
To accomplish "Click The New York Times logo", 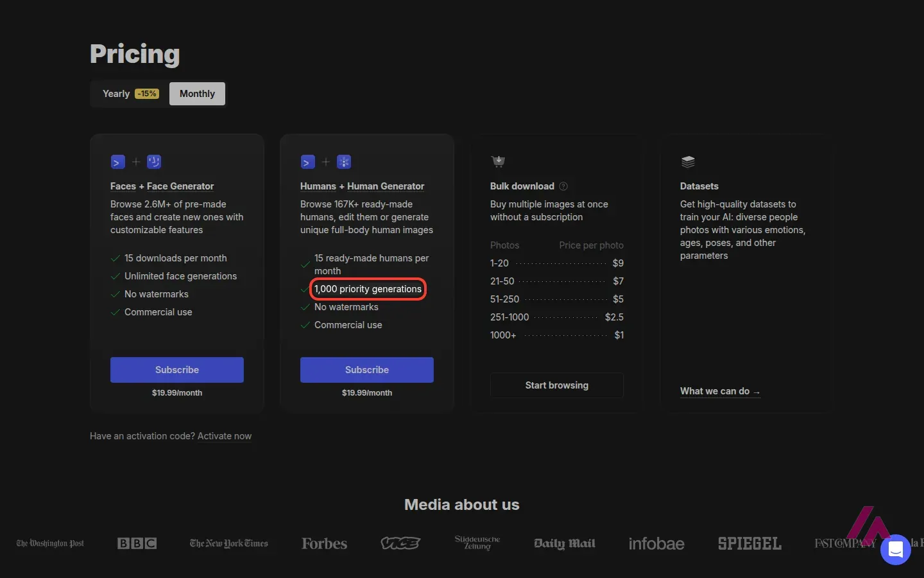I will point(229,543).
